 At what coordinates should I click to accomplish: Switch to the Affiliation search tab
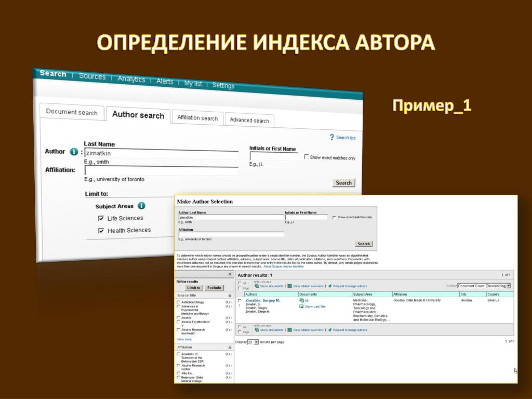coord(197,118)
